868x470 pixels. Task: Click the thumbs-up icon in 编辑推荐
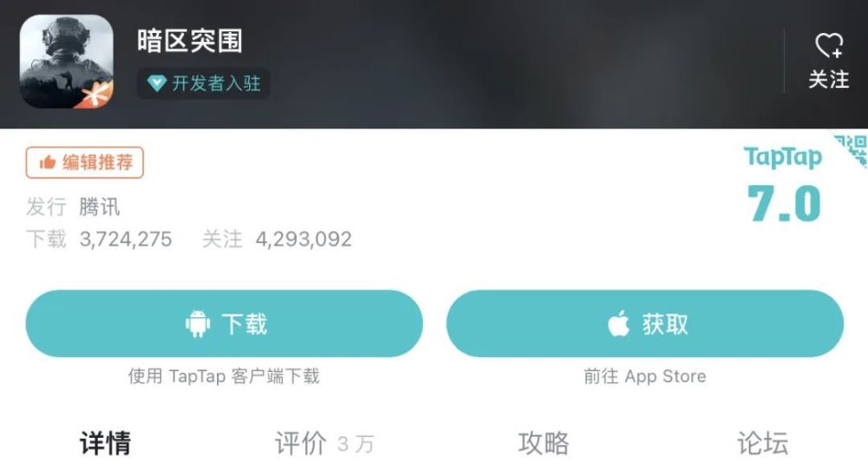point(48,162)
